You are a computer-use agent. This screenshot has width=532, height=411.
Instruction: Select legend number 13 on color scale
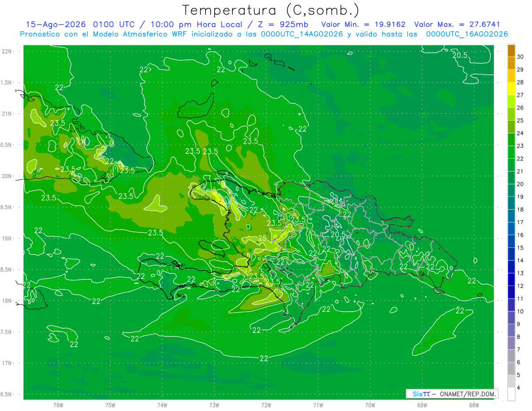tap(520, 273)
